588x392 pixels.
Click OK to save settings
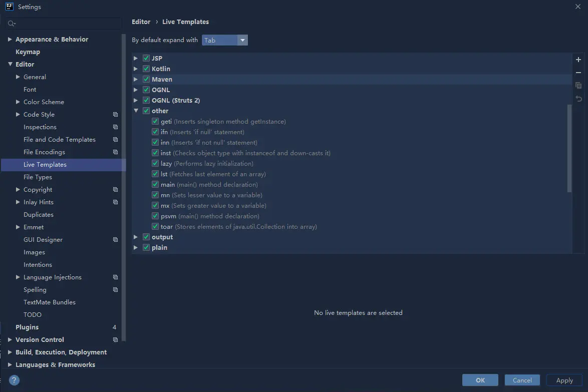pyautogui.click(x=480, y=380)
